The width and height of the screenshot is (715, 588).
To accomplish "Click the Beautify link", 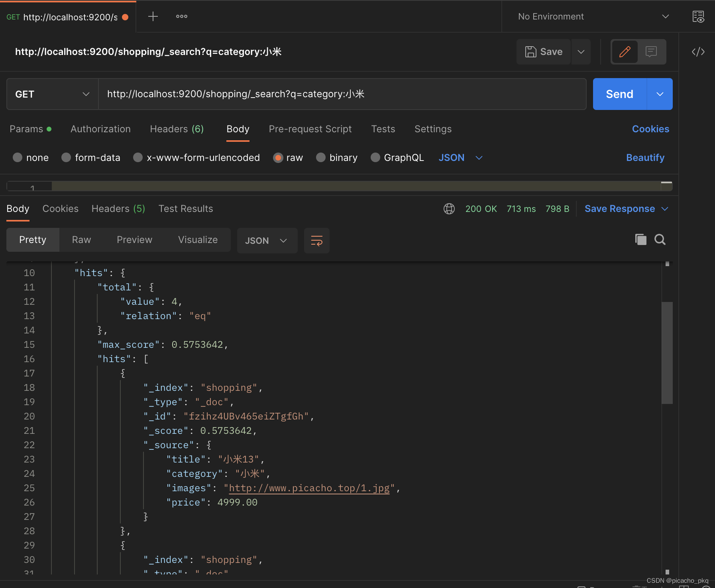I will [645, 158].
